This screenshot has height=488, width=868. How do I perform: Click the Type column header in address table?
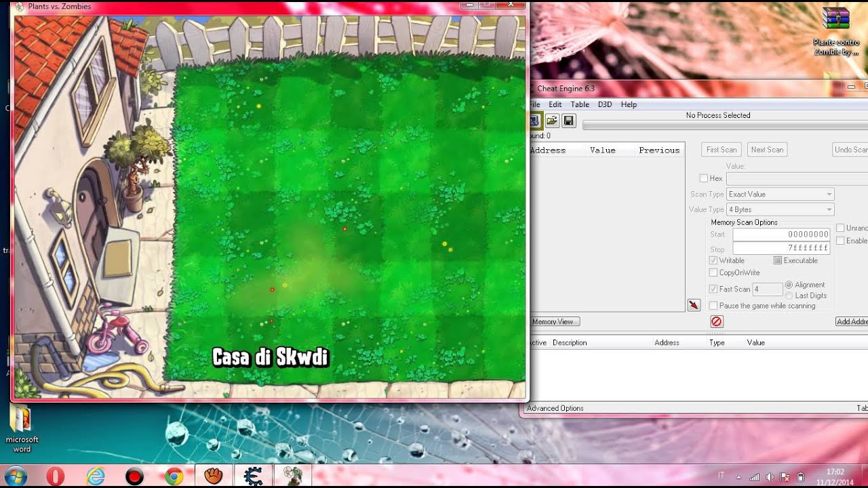click(x=717, y=343)
